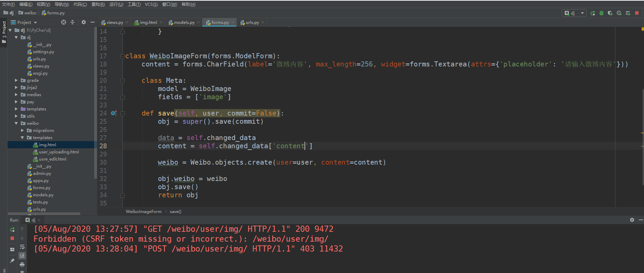Print the console output
The image size is (644, 273).
point(22,264)
